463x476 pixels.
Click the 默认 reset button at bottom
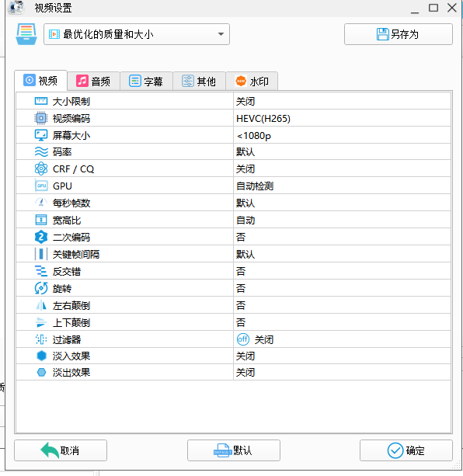point(234,450)
